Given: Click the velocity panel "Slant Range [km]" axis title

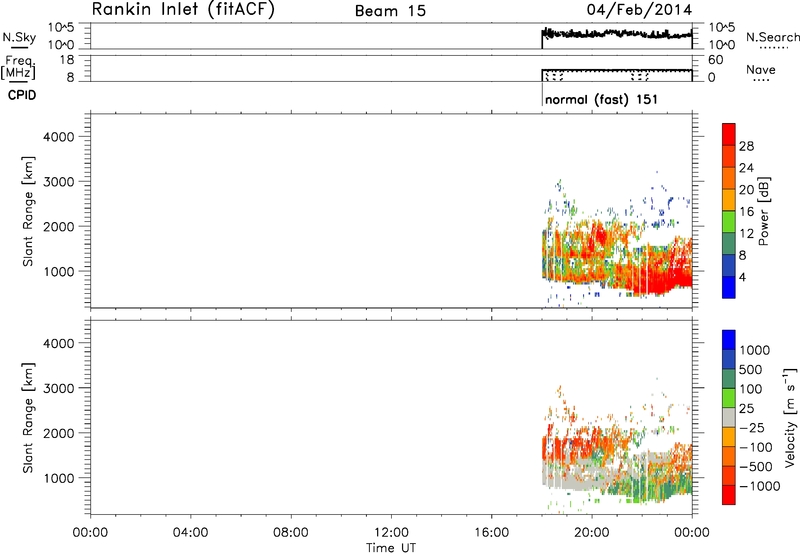Looking at the screenshot, I should point(28,417).
